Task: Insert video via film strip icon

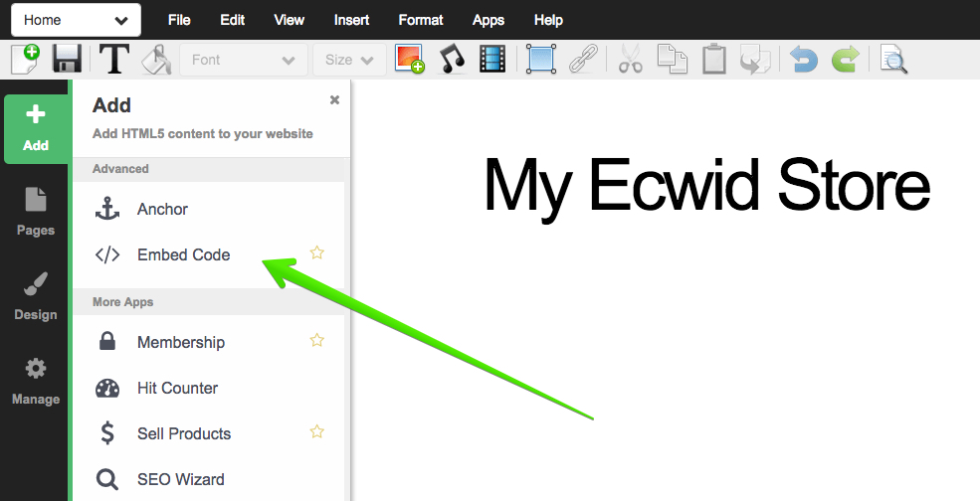Action: (492, 60)
